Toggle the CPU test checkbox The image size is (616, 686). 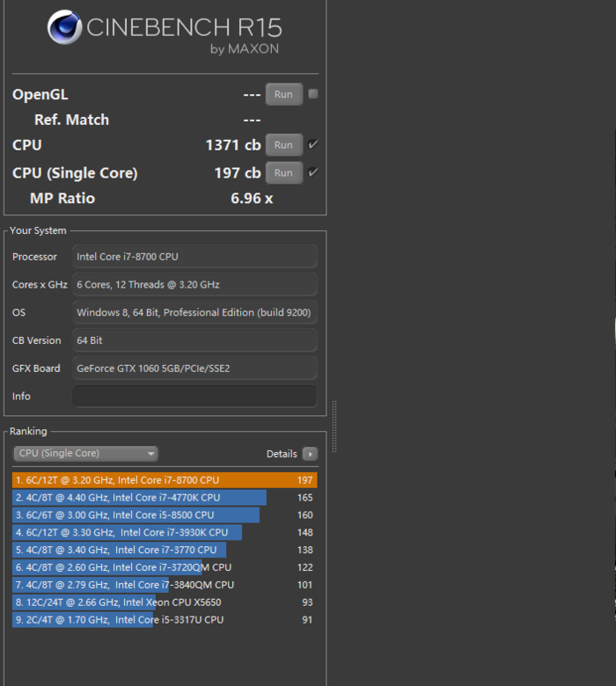313,144
